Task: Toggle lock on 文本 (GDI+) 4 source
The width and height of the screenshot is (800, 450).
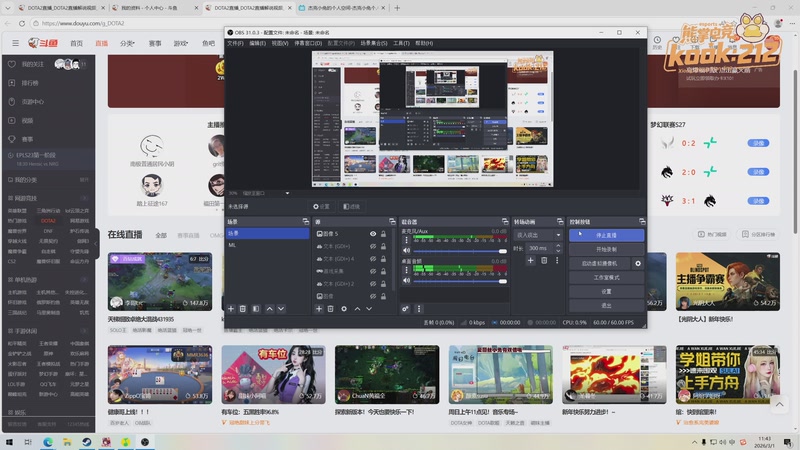Action: point(383,259)
